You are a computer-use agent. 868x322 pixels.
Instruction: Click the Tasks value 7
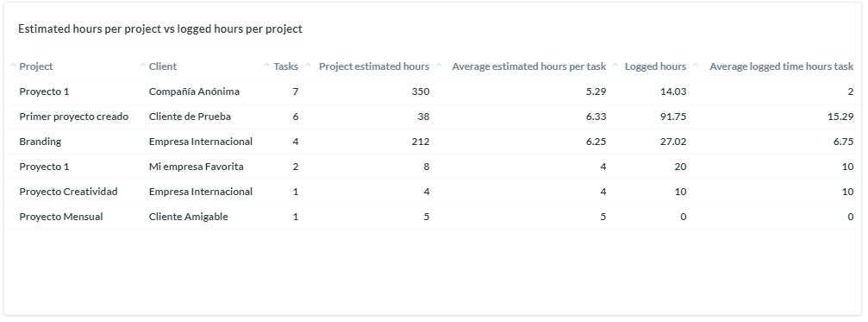pyautogui.click(x=296, y=92)
